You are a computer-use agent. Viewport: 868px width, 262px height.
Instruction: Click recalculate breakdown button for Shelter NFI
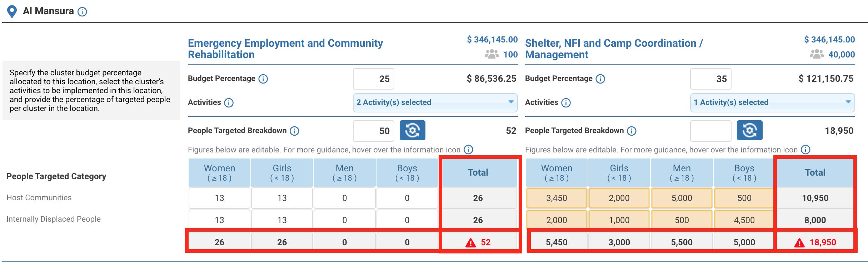tap(749, 130)
